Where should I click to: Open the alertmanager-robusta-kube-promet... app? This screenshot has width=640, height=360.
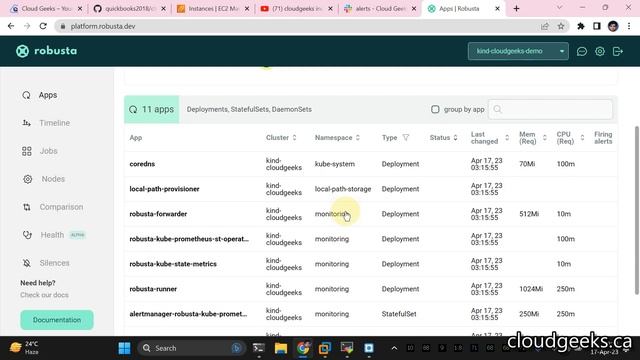click(x=188, y=314)
